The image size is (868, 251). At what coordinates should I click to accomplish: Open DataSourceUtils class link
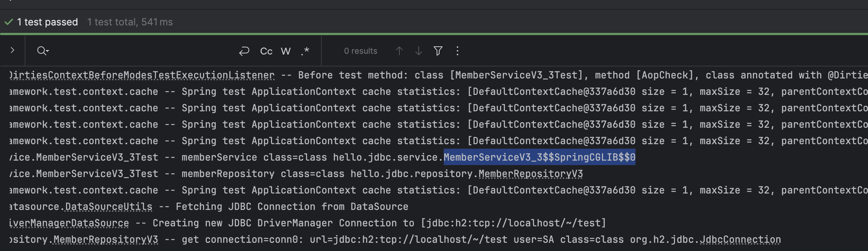click(109, 207)
